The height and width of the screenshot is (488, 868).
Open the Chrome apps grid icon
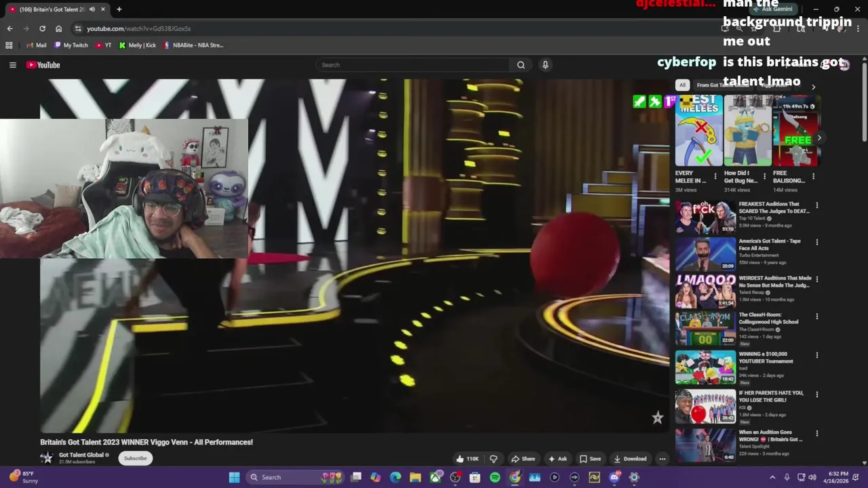pos(9,45)
